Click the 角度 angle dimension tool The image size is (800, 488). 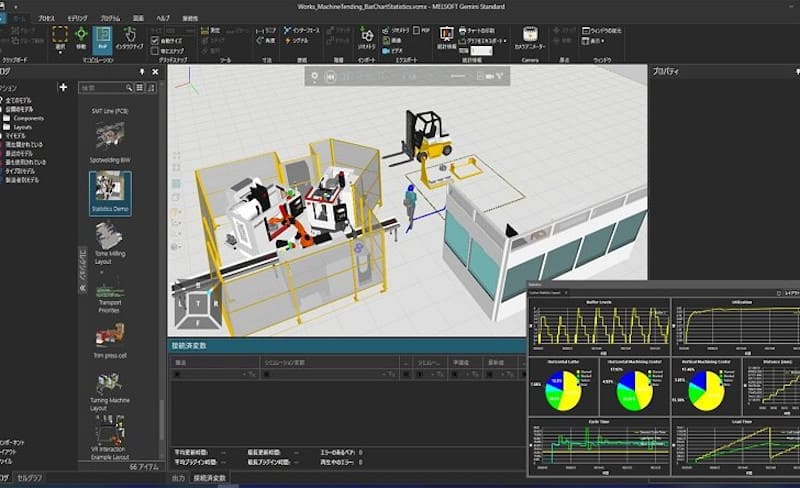pos(266,40)
